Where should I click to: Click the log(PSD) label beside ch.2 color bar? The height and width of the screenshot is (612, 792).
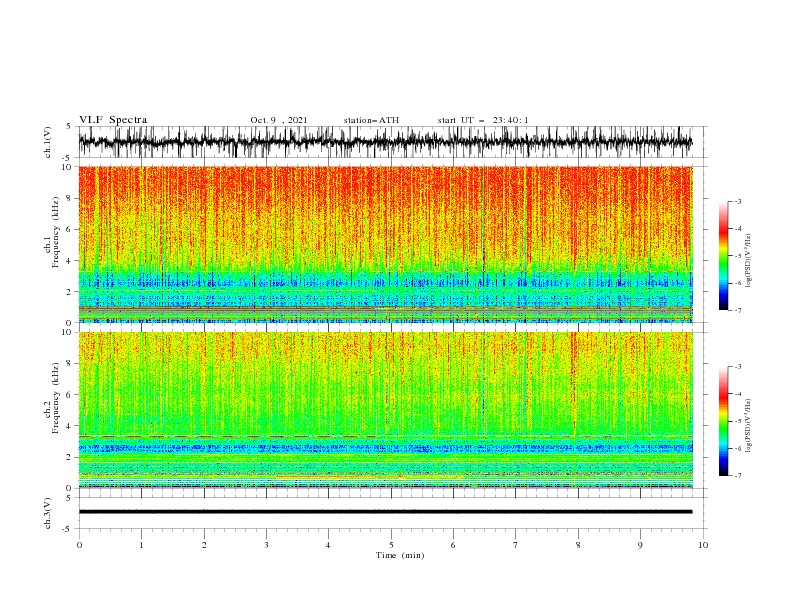[748, 425]
